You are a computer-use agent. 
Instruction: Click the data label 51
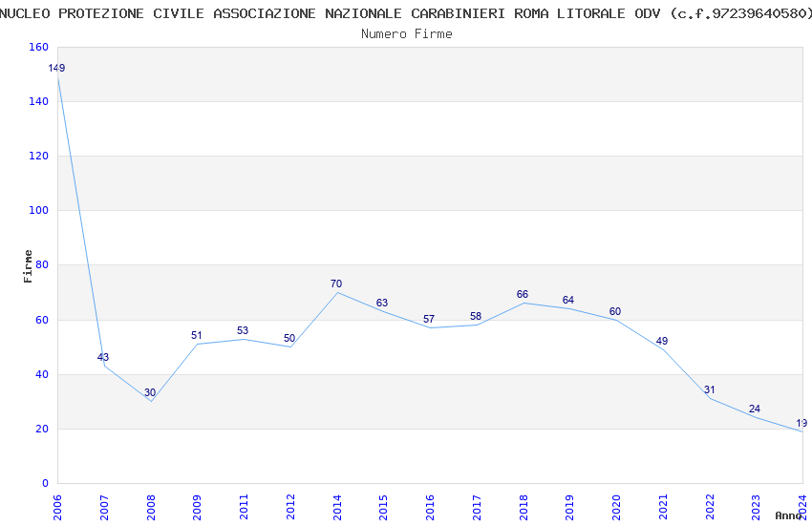[x=196, y=336]
